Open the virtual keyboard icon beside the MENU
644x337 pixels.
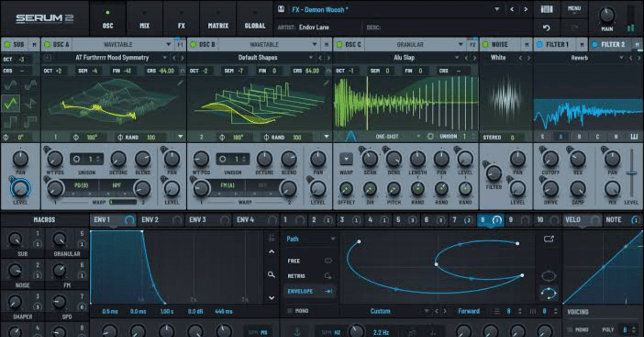pos(546,8)
